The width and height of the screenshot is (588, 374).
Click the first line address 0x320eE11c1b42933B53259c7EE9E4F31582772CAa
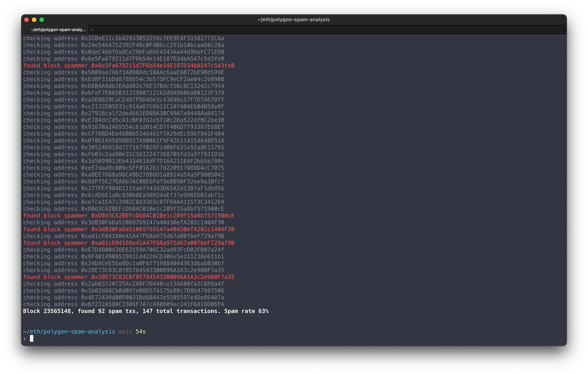coord(152,38)
